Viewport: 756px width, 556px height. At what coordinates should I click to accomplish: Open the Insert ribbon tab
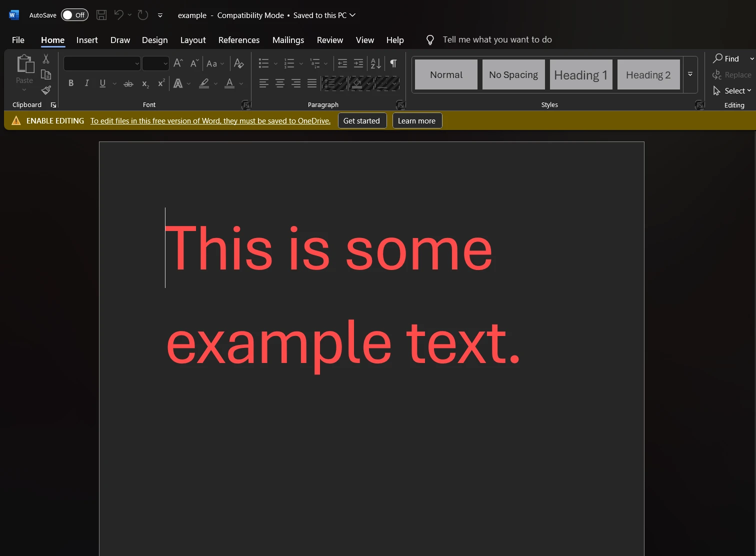(x=87, y=40)
